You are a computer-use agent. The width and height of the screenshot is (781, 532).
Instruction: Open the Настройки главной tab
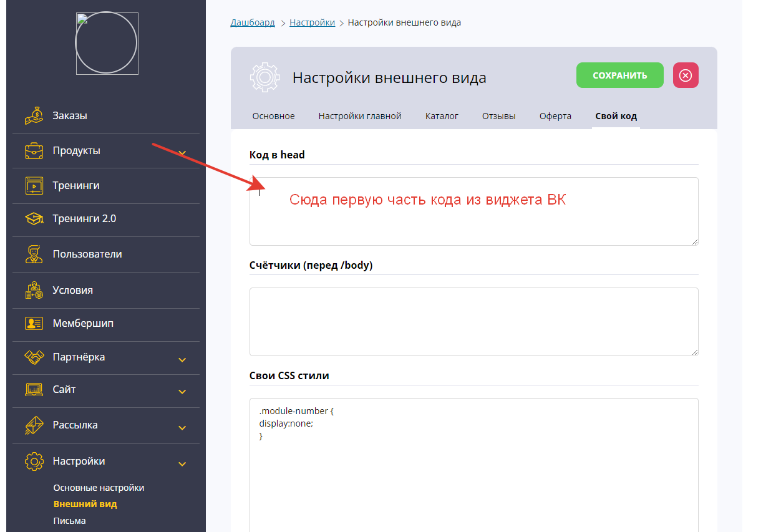(360, 116)
